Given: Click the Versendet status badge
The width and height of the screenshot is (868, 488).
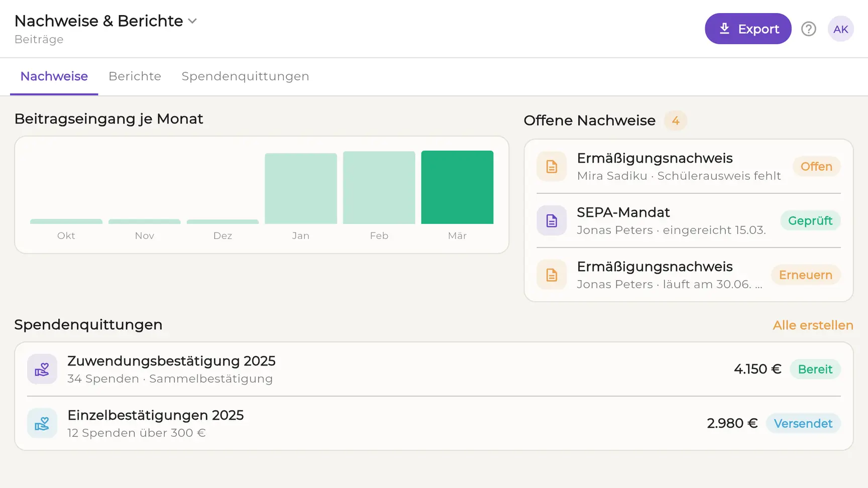Looking at the screenshot, I should (x=803, y=423).
